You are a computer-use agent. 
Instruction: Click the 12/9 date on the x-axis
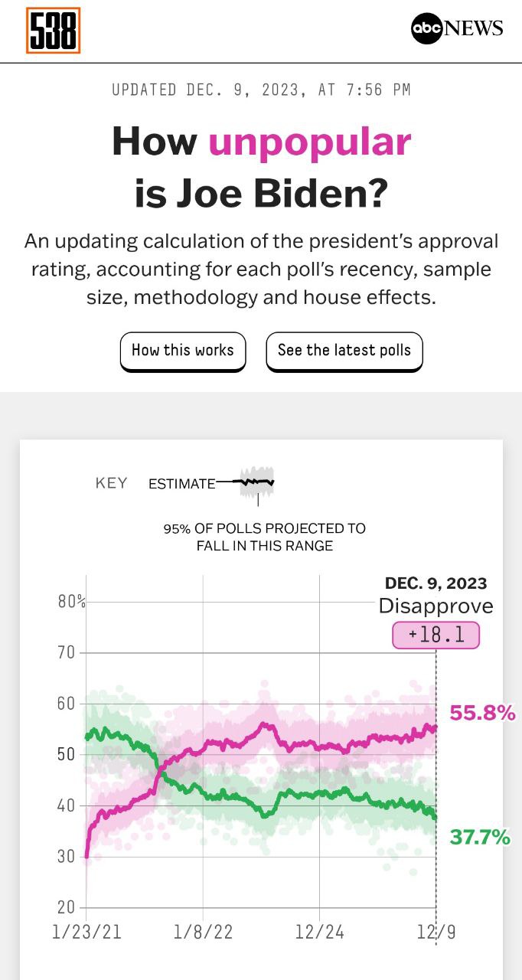436,932
